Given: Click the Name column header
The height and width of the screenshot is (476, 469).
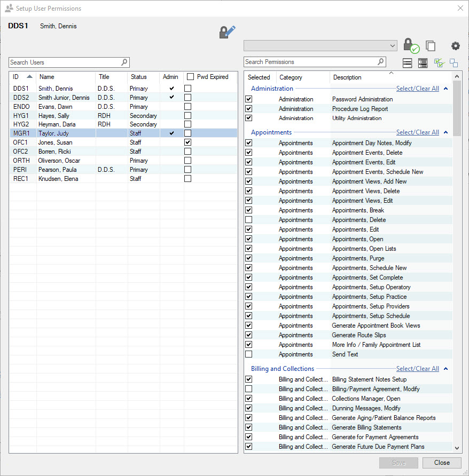Looking at the screenshot, I should pos(47,77).
